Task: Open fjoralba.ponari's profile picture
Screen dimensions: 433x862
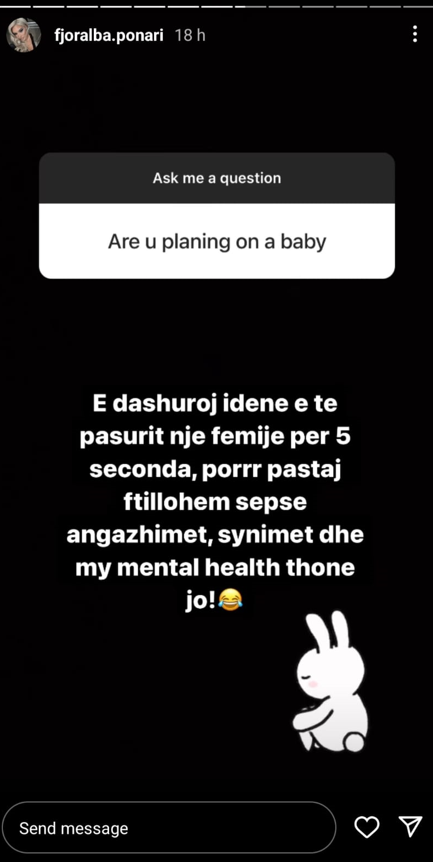Action: [x=23, y=35]
